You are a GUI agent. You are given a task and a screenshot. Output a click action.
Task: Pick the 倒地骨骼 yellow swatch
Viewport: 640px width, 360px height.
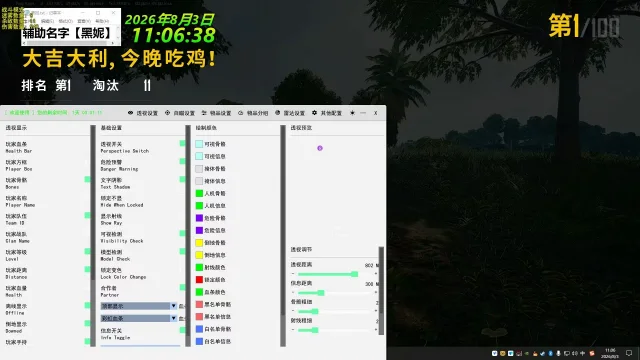coord(199,242)
